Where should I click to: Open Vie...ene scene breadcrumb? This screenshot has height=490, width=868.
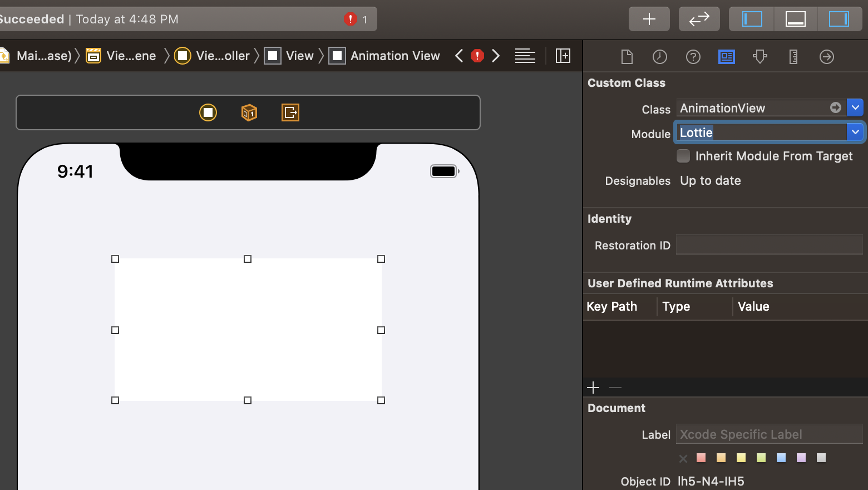click(121, 56)
